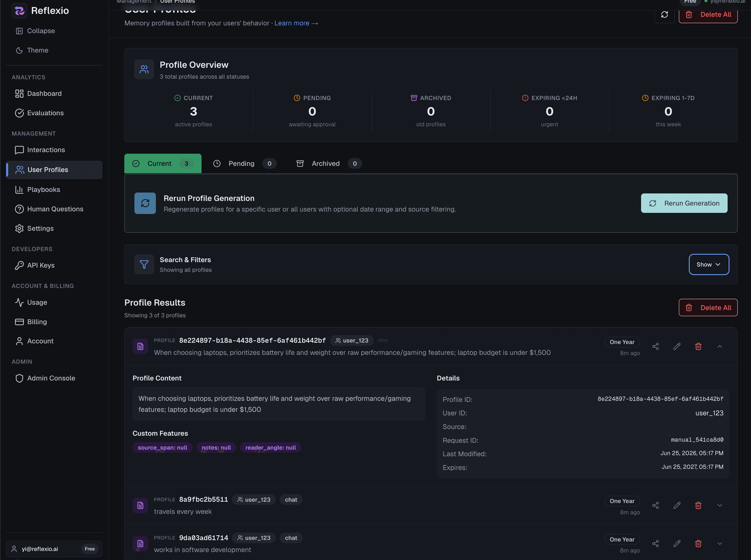Click the Reflexio logo icon
The width and height of the screenshot is (751, 560).
pyautogui.click(x=19, y=11)
